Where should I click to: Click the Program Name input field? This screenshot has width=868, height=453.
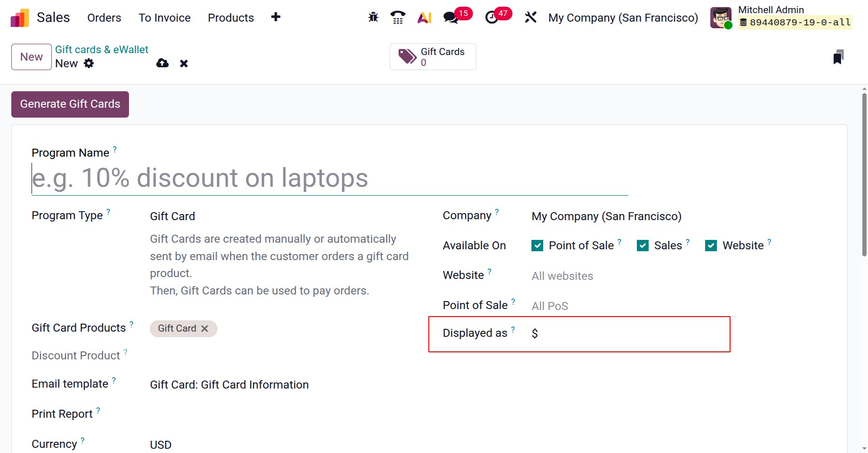[330, 178]
